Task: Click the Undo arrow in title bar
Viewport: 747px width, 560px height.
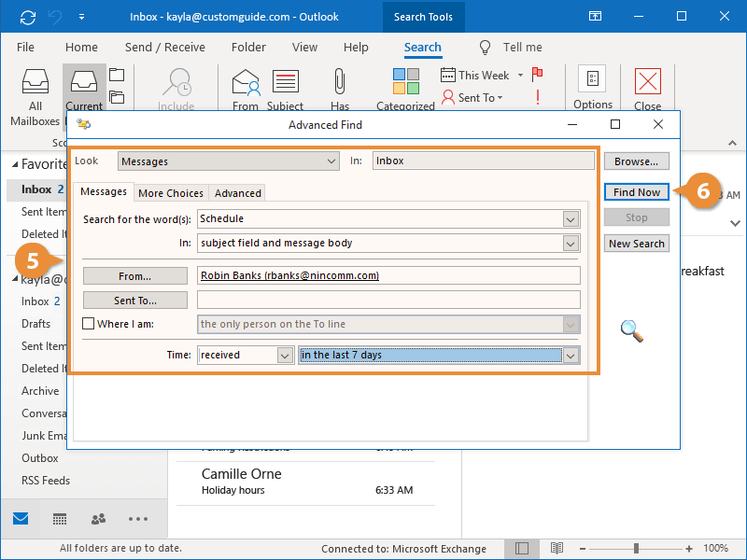Action: 55,17
